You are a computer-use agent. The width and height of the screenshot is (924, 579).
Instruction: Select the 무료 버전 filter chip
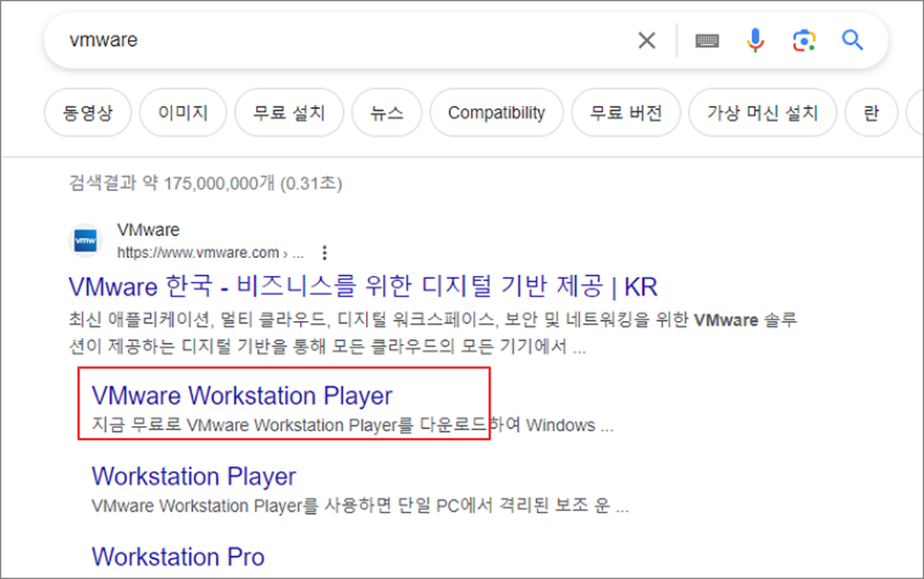625,112
